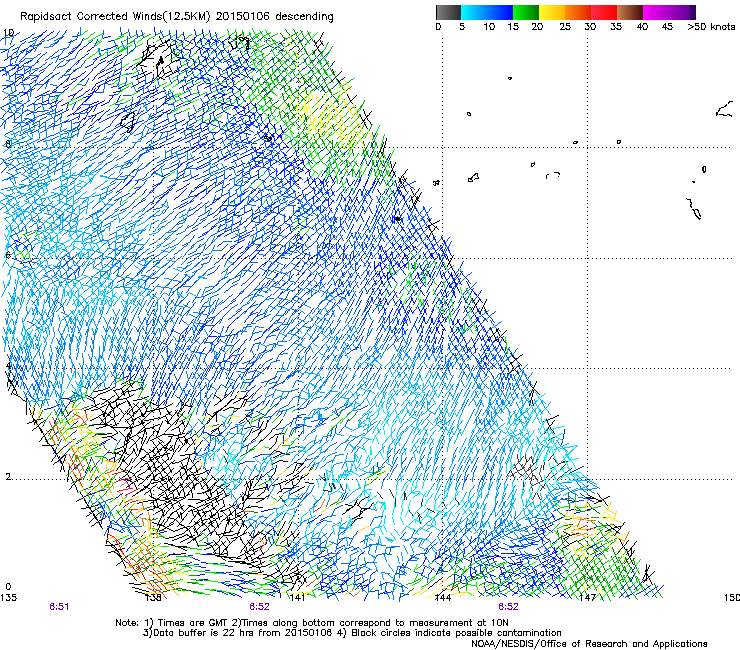Click 'NOAA/NESDIS/Office of Research and Applications' credit
The width and height of the screenshot is (740, 650).
589,644
